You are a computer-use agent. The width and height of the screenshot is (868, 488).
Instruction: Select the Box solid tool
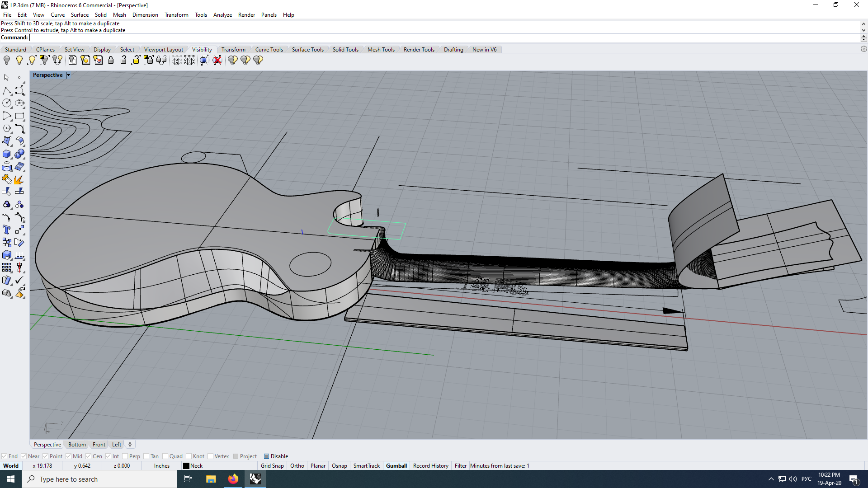coord(7,154)
